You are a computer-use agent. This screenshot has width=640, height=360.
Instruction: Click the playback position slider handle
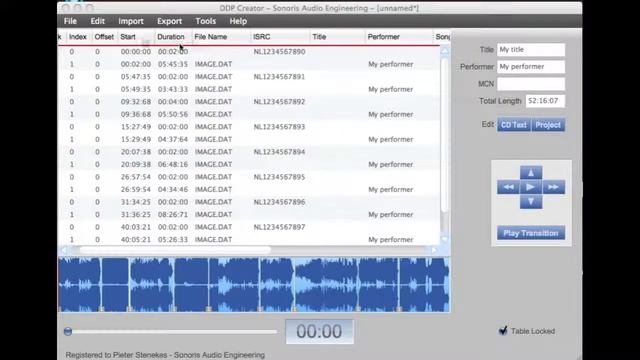tap(68, 331)
